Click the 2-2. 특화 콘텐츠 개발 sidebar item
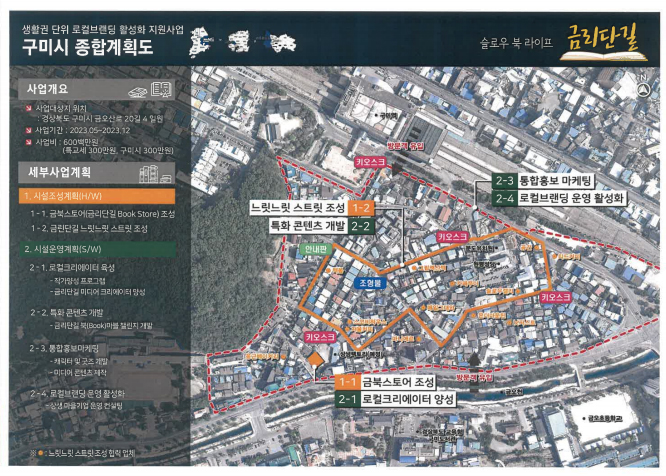Screen dimensions: 666x476 coord(66,313)
